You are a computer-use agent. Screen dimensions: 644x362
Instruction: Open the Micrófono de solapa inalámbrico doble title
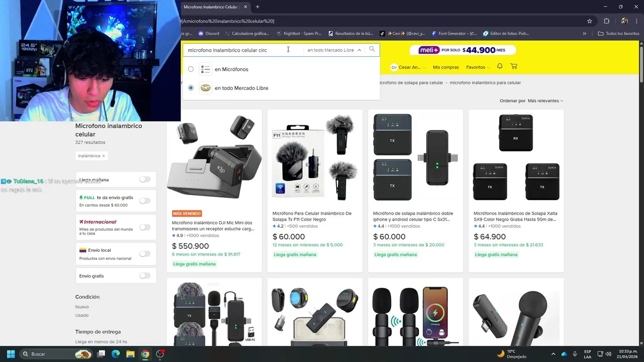click(413, 216)
